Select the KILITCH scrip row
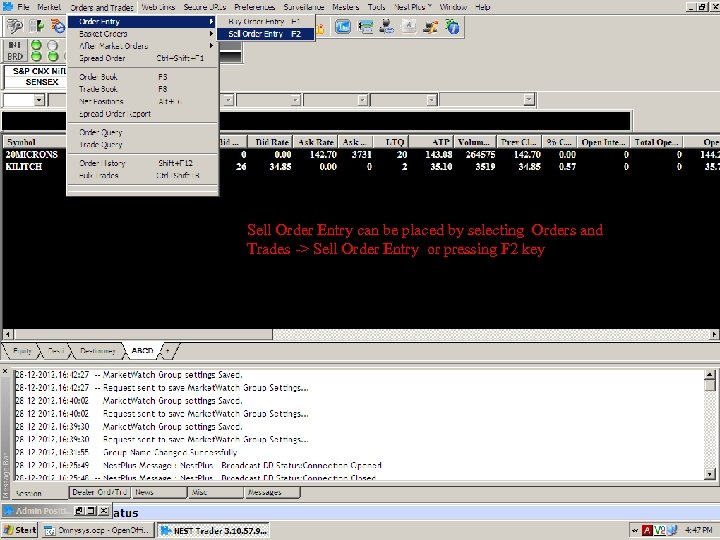The image size is (720, 540). click(360, 167)
